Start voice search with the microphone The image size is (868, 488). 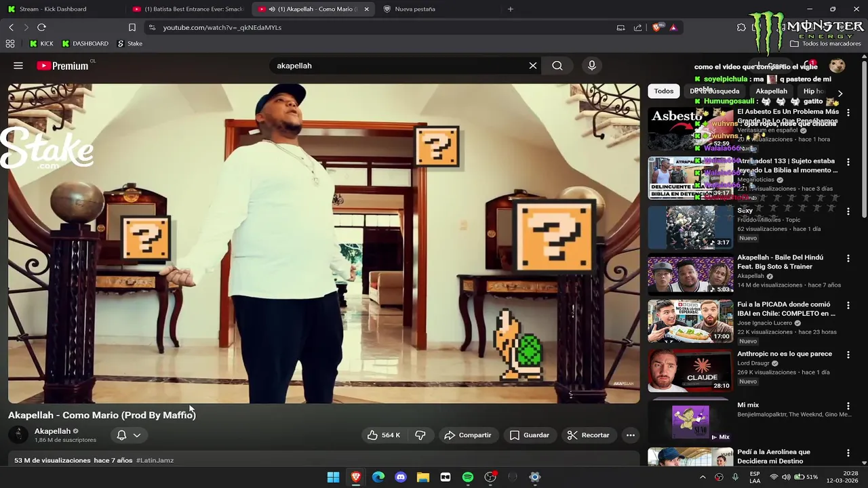click(x=592, y=66)
